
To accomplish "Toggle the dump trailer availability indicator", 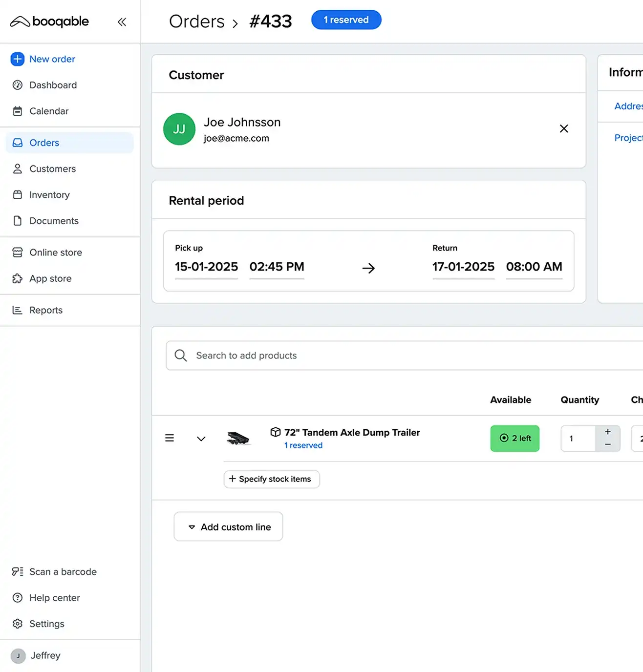I will click(514, 438).
